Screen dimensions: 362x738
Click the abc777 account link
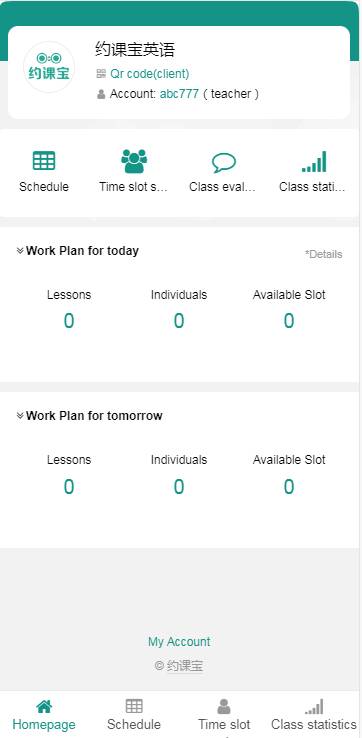coord(179,94)
